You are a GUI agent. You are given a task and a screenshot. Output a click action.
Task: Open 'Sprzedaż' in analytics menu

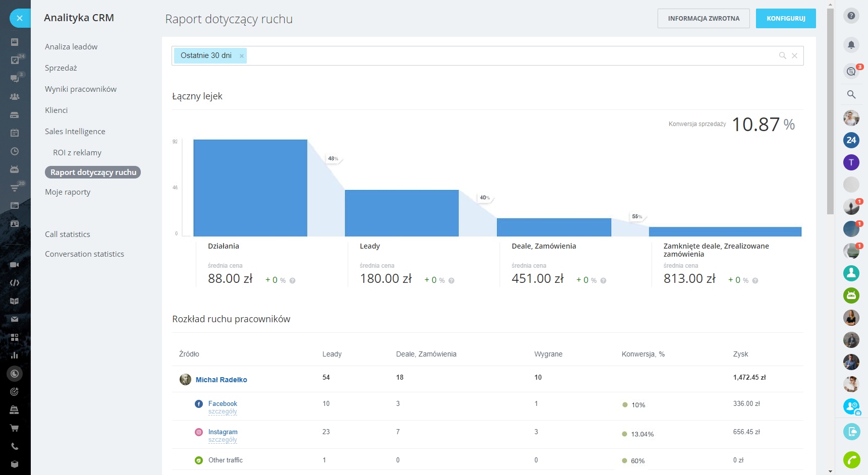pyautogui.click(x=61, y=68)
